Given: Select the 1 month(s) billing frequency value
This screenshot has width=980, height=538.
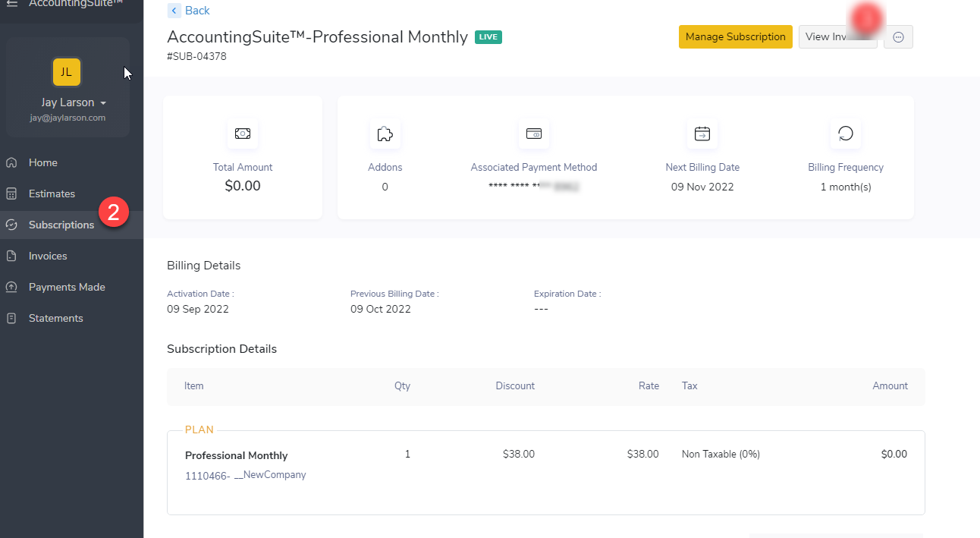Looking at the screenshot, I should 846,187.
